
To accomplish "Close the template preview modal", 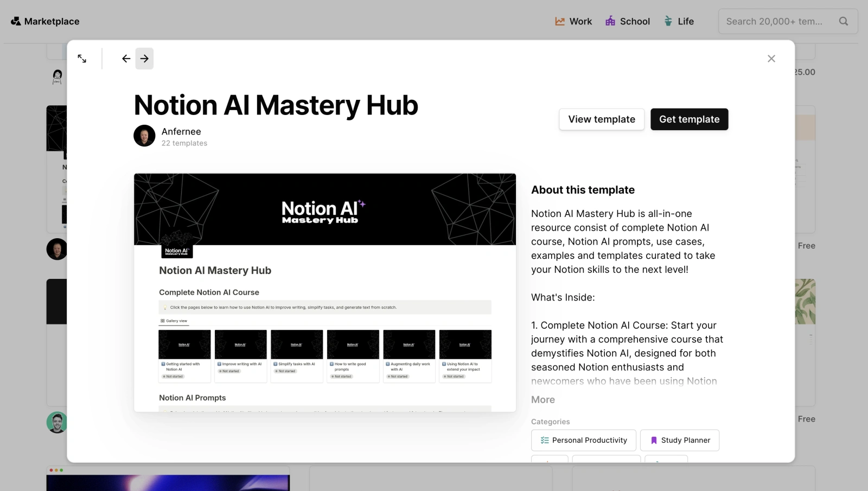I will coord(771,59).
